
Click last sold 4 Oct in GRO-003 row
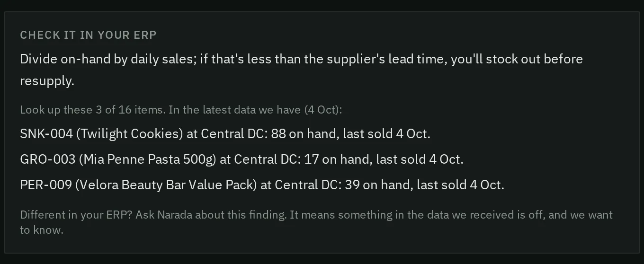pos(420,159)
